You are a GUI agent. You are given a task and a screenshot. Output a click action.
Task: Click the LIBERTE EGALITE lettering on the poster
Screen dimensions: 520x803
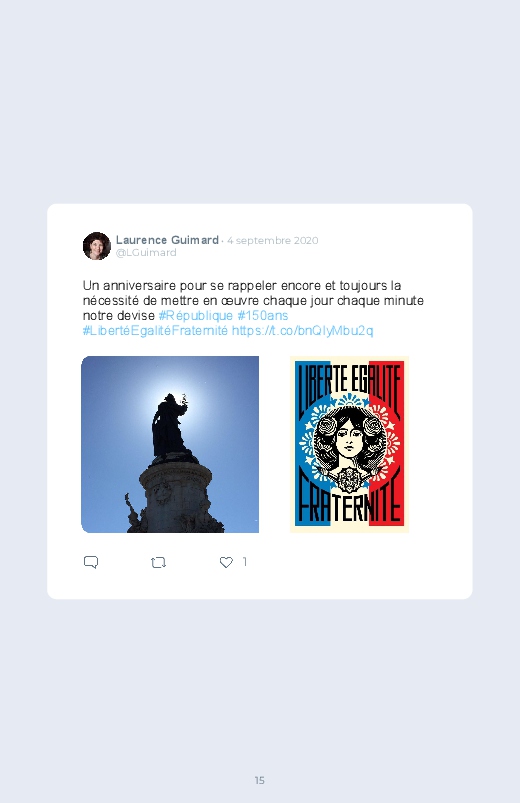pyautogui.click(x=349, y=384)
